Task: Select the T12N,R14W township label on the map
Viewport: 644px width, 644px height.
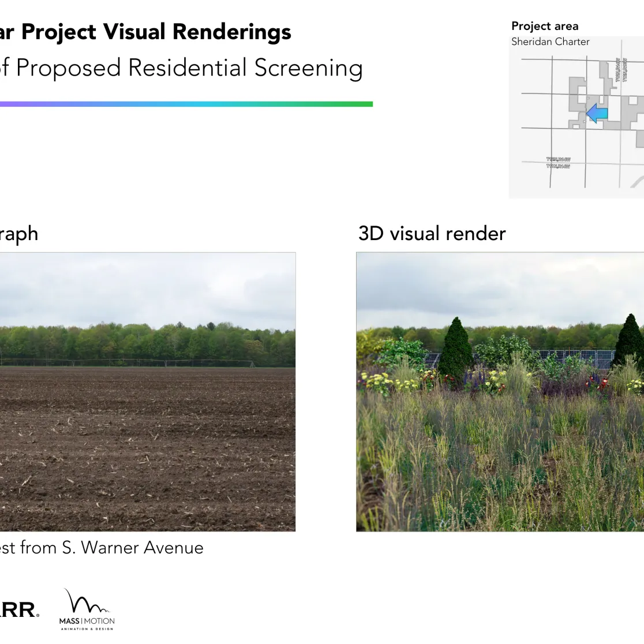Action: coord(557,160)
